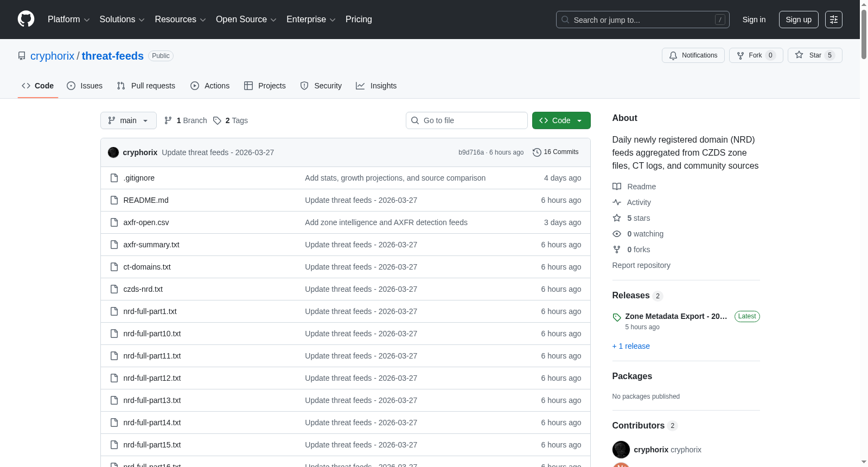Open the threat-feeds repository link
The width and height of the screenshot is (868, 467).
(x=113, y=56)
